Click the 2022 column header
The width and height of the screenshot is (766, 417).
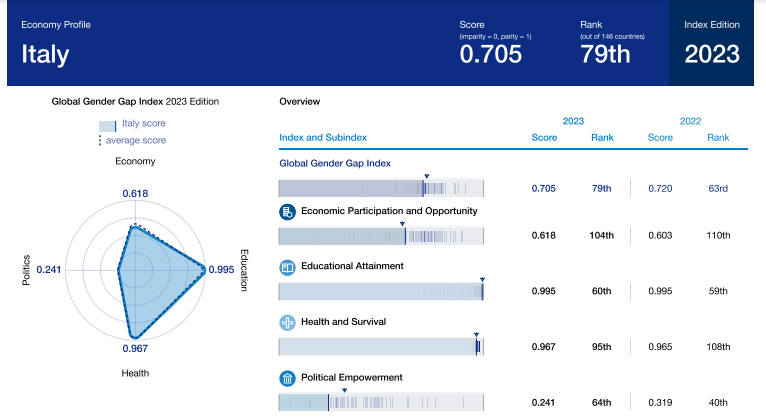coord(689,120)
